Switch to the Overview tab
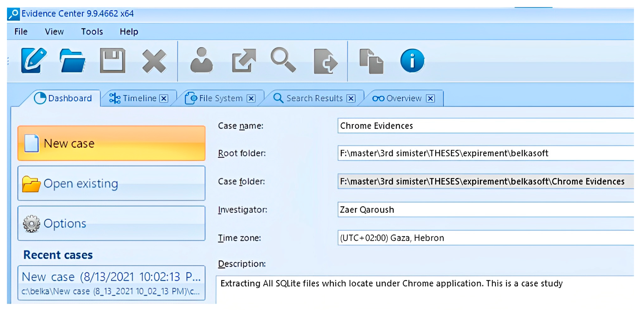The image size is (644, 310). coord(404,99)
